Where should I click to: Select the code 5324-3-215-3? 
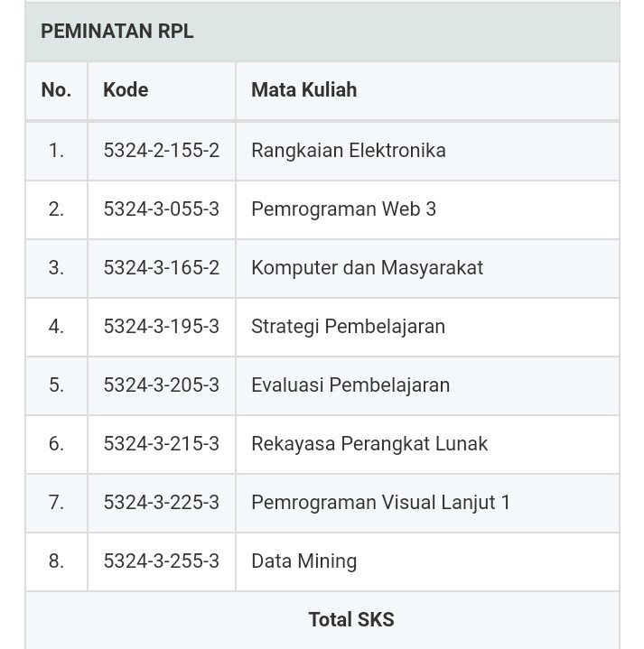161,444
